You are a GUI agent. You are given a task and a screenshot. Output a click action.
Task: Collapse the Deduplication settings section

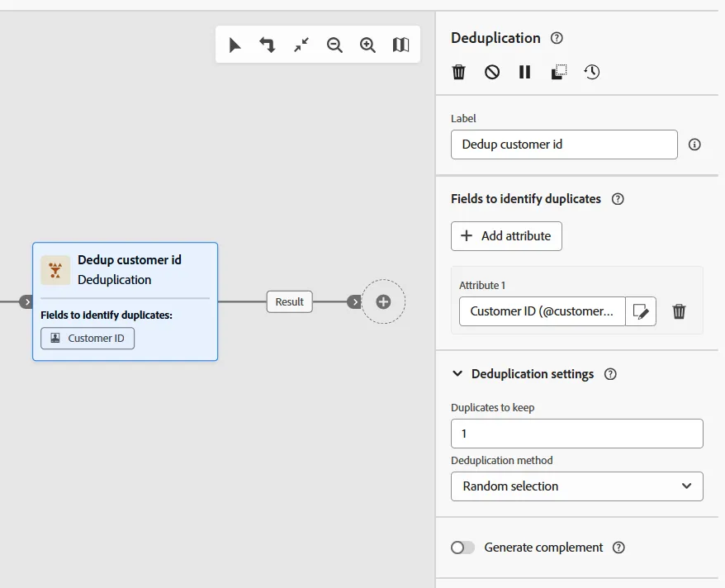click(457, 373)
